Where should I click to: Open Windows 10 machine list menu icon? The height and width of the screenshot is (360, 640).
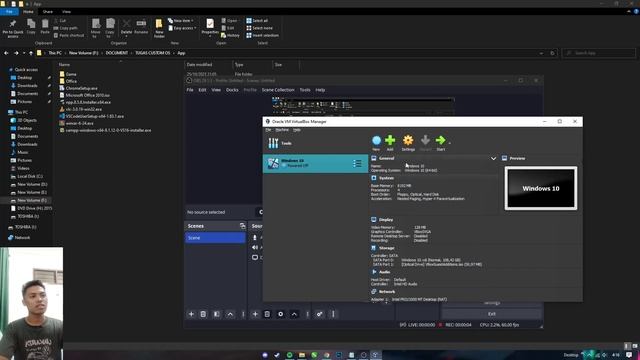[357, 164]
